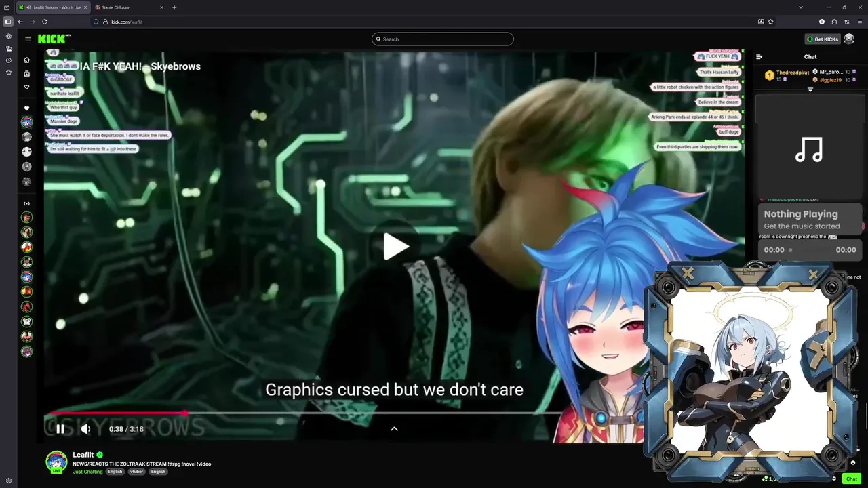The image size is (868, 488).
Task: Open site security shield icon
Action: (x=96, y=22)
